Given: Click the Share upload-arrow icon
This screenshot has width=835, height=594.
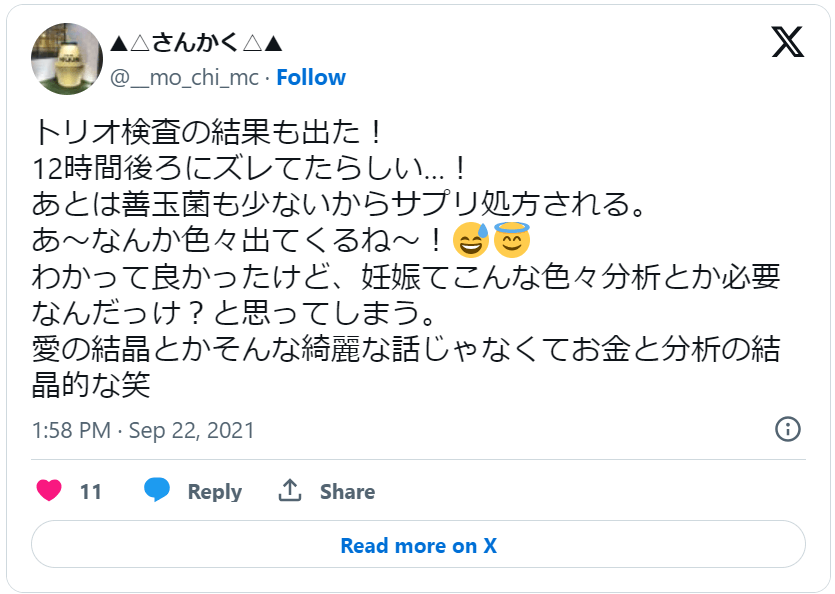Looking at the screenshot, I should [291, 490].
